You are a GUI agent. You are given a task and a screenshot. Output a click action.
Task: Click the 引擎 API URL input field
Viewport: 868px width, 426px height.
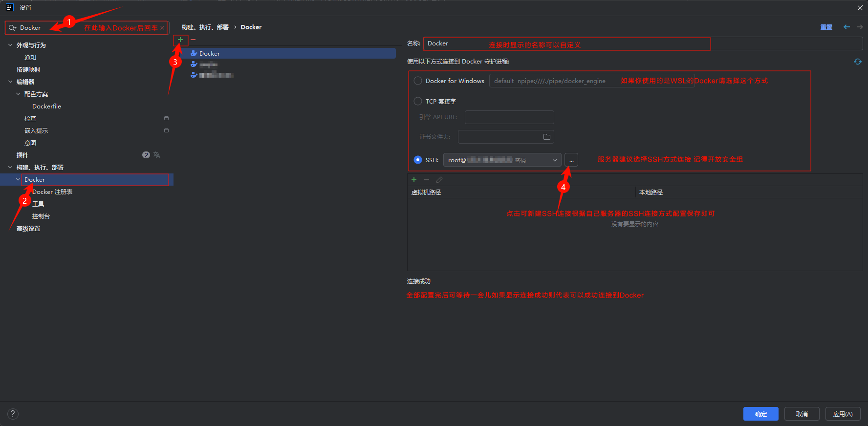pyautogui.click(x=509, y=117)
